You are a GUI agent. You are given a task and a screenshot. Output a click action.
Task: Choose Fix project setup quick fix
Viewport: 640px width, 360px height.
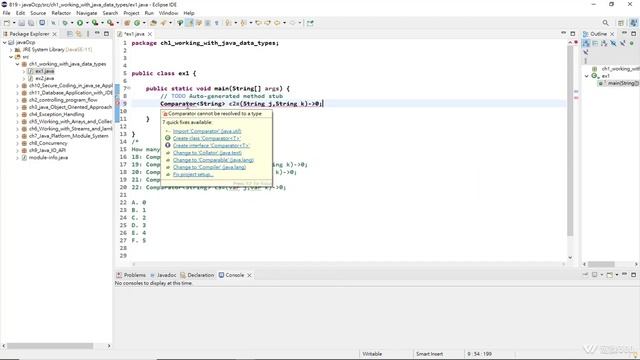(193, 174)
